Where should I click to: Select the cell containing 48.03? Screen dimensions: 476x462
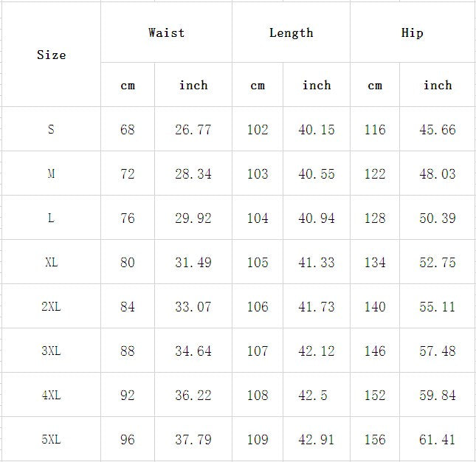(x=438, y=173)
